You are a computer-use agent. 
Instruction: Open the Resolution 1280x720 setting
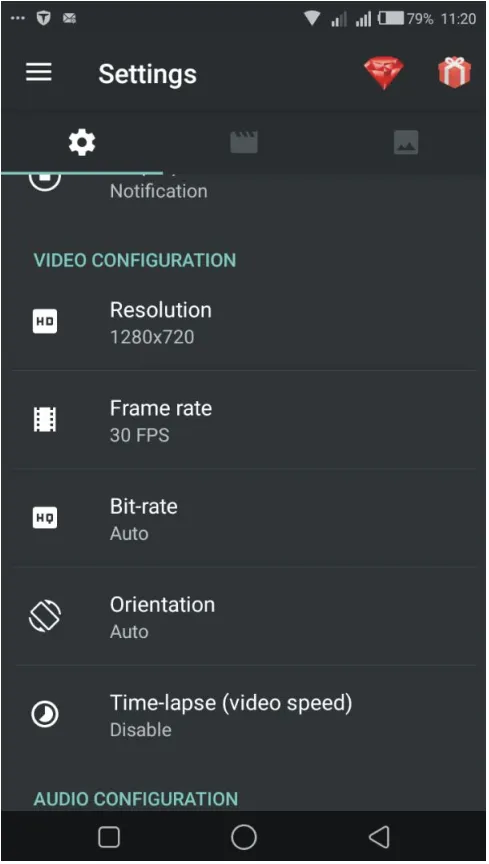(244, 322)
